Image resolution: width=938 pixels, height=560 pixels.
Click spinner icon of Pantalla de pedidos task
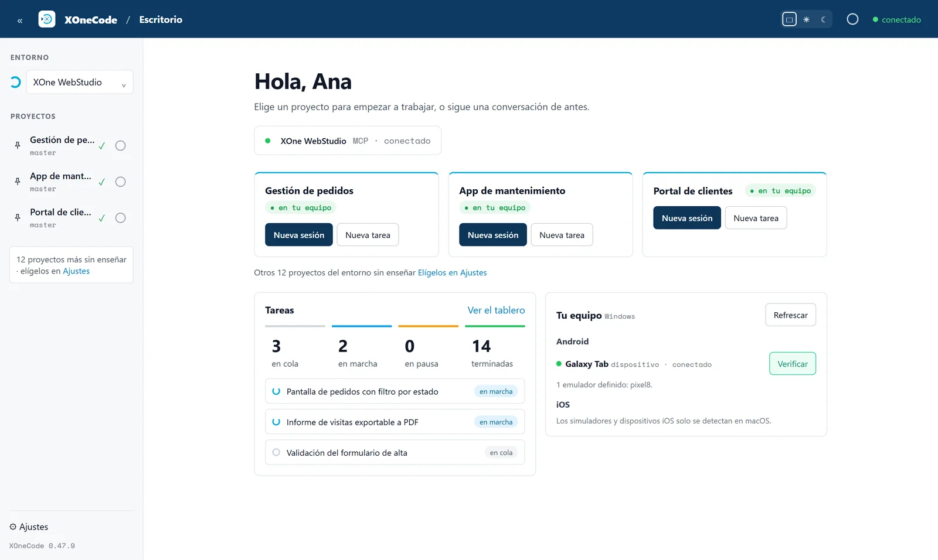tap(276, 391)
